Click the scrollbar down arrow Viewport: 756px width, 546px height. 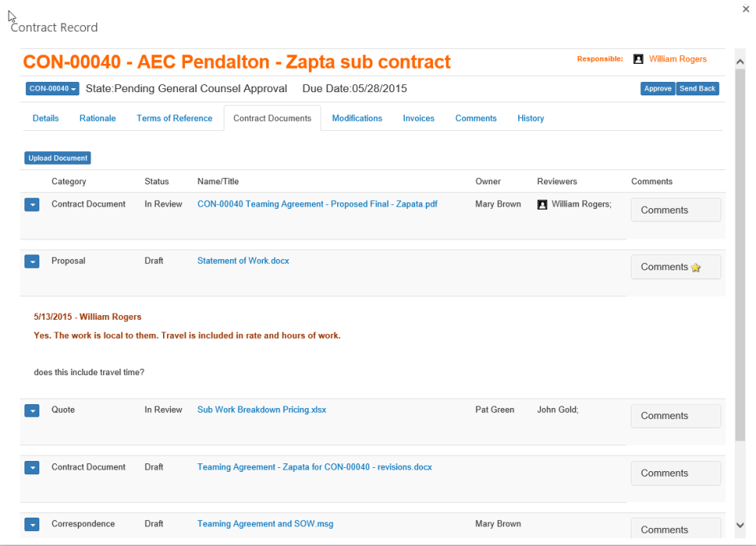point(739,524)
